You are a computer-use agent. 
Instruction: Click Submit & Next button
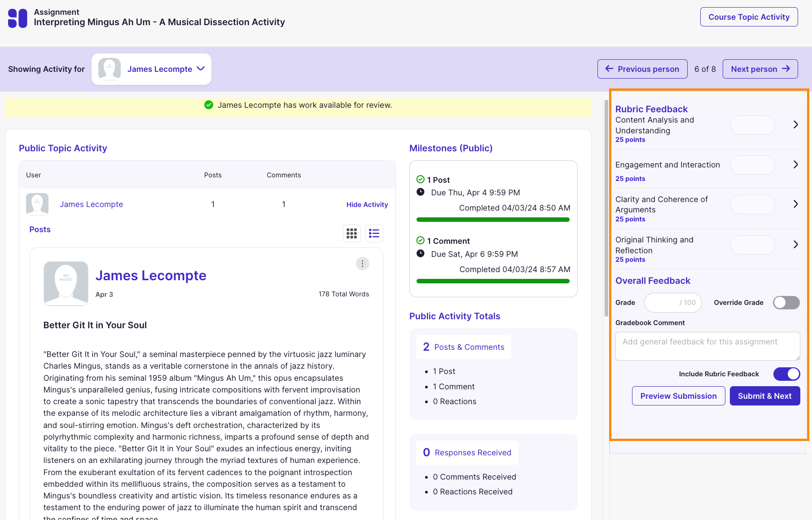click(764, 396)
